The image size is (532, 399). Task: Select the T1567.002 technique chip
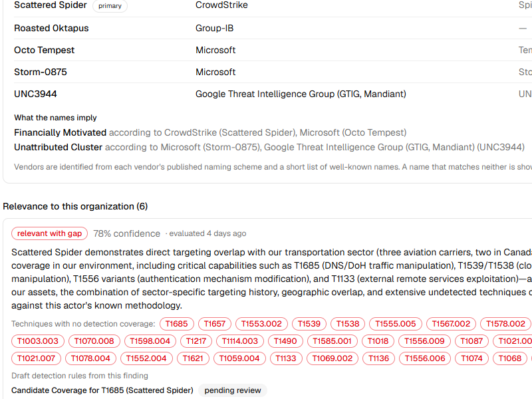coord(452,324)
